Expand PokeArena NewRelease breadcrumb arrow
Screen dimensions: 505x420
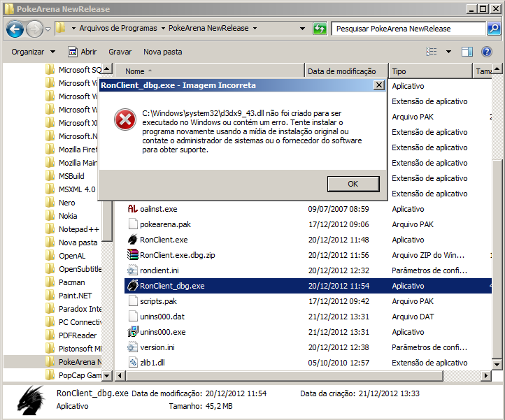click(x=255, y=29)
